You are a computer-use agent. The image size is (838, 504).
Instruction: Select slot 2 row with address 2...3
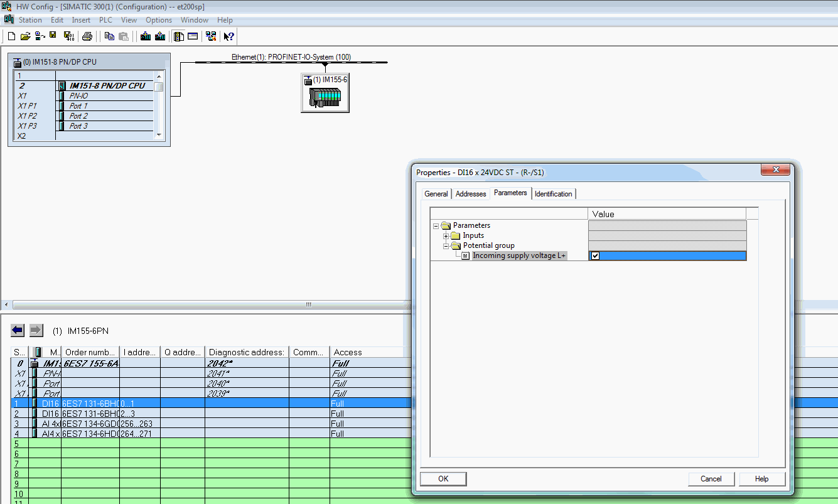(211, 414)
